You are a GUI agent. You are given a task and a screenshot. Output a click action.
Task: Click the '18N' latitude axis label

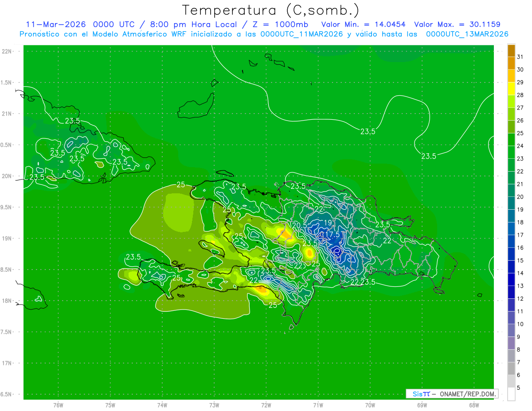pyautogui.click(x=7, y=301)
